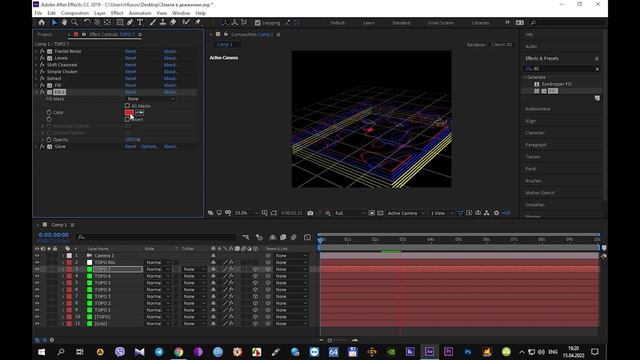Toggle the Invert checkbox in Fill 2
Image resolution: width=640 pixels, height=360 pixels.
pos(127,120)
